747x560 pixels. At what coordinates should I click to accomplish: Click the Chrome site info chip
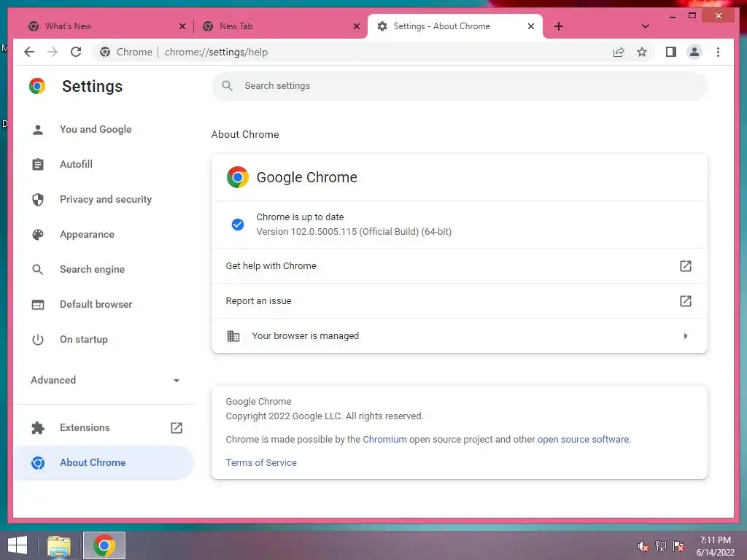pyautogui.click(x=126, y=52)
